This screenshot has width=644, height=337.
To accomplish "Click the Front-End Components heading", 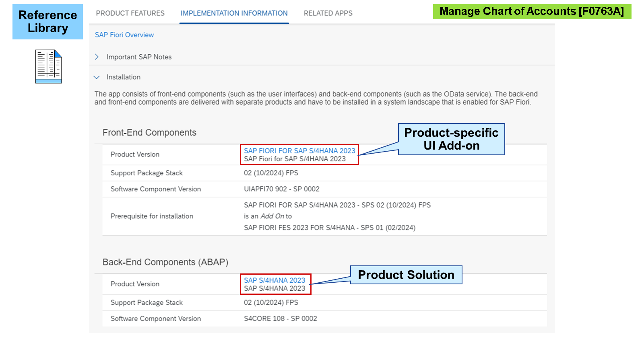I will coord(149,133).
